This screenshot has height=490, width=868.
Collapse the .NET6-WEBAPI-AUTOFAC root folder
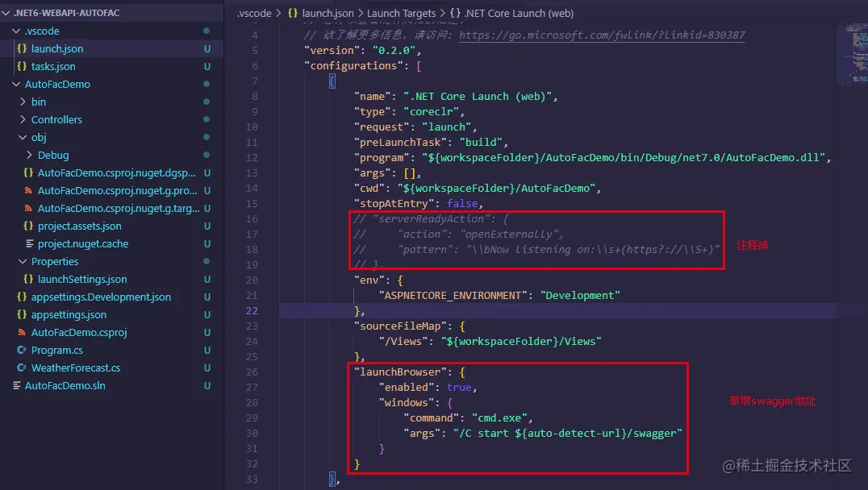pyautogui.click(x=6, y=13)
